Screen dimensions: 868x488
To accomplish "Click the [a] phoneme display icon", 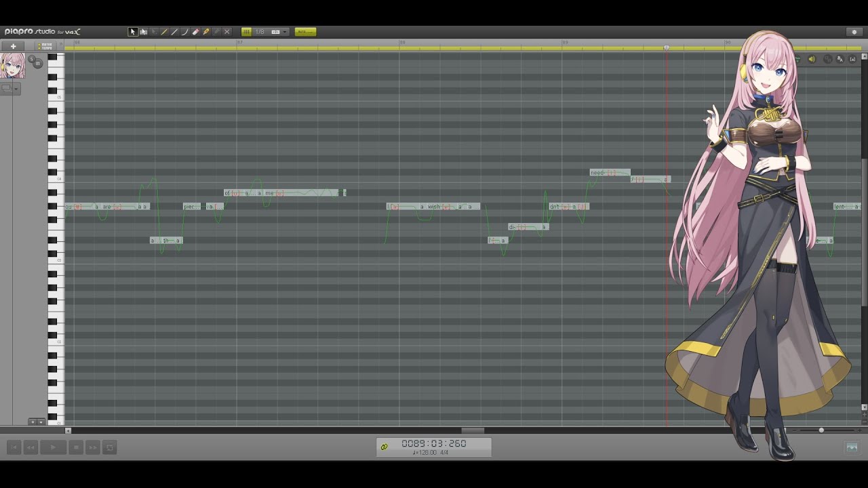I will point(853,59).
